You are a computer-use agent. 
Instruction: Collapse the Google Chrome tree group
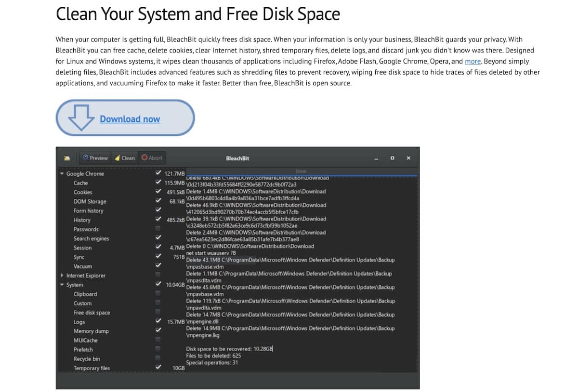pos(62,173)
